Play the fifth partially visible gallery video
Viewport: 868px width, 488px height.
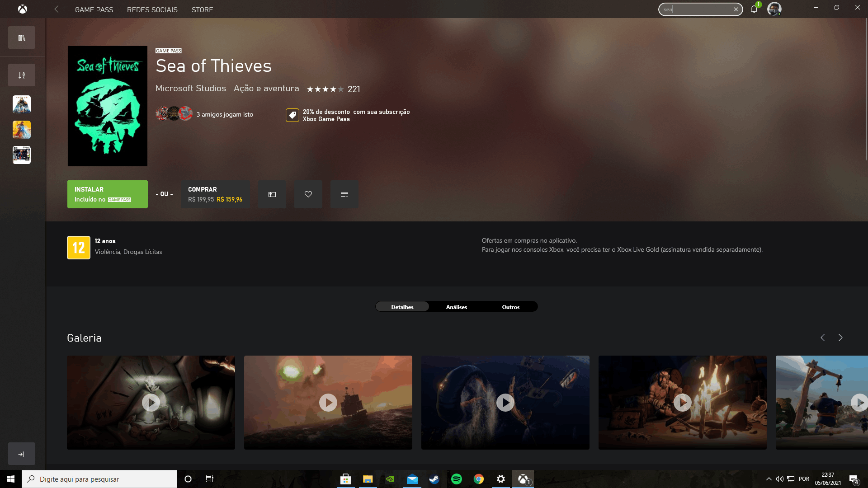pyautogui.click(x=822, y=402)
